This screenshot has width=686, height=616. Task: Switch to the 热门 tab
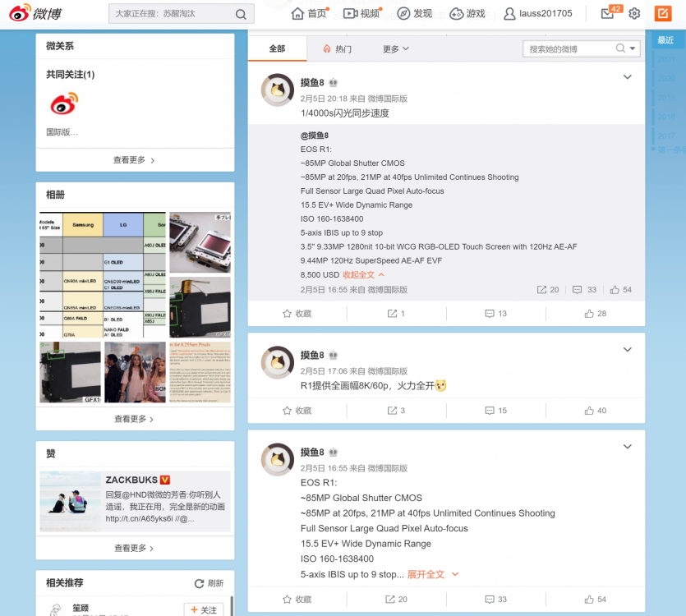coord(337,49)
